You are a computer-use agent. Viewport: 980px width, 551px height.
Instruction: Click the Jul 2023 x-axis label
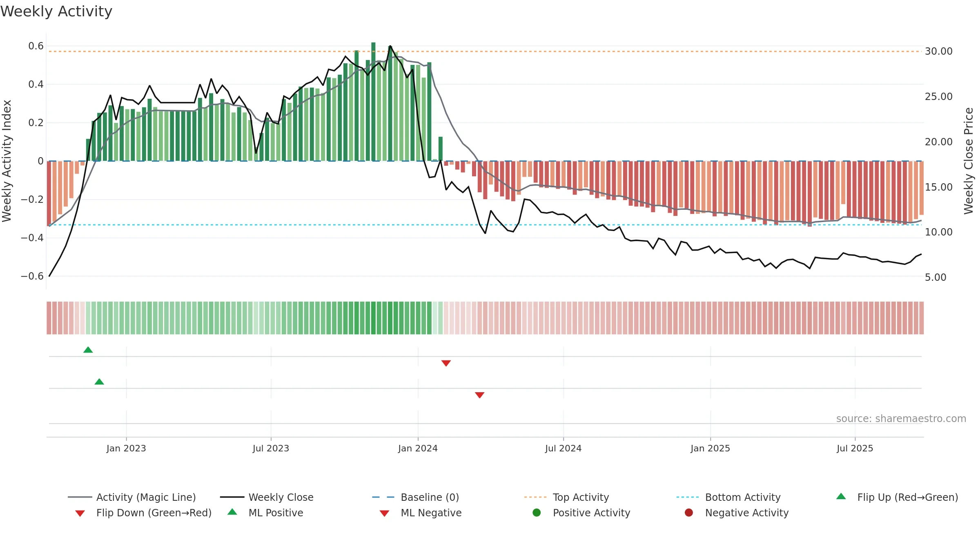271,448
